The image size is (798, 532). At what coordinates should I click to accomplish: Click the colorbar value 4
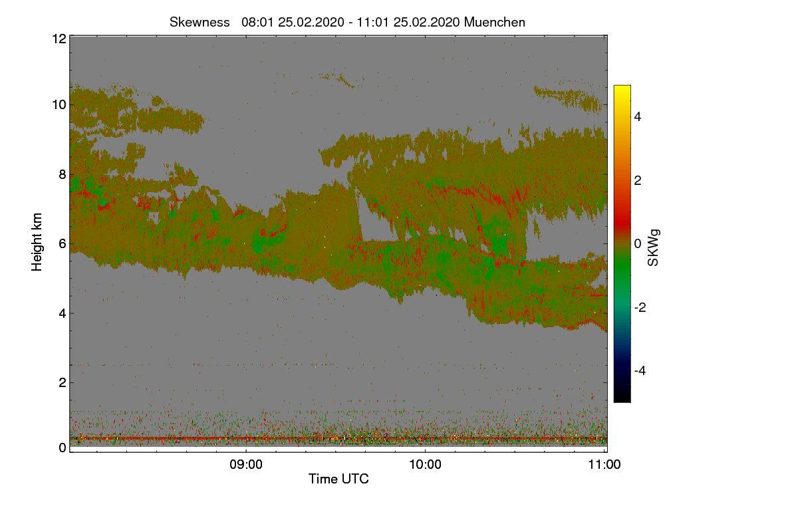coord(638,116)
